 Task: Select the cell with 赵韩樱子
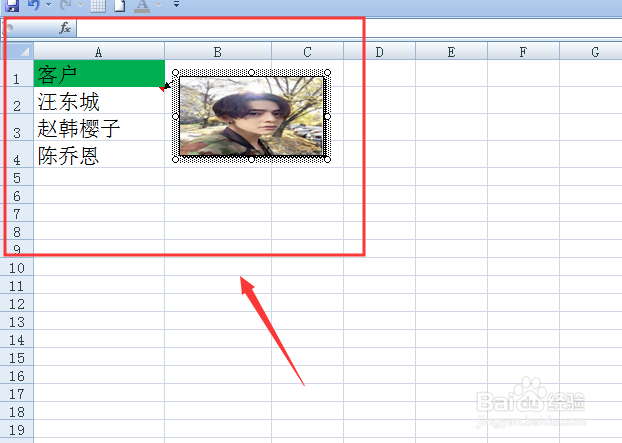[99, 128]
